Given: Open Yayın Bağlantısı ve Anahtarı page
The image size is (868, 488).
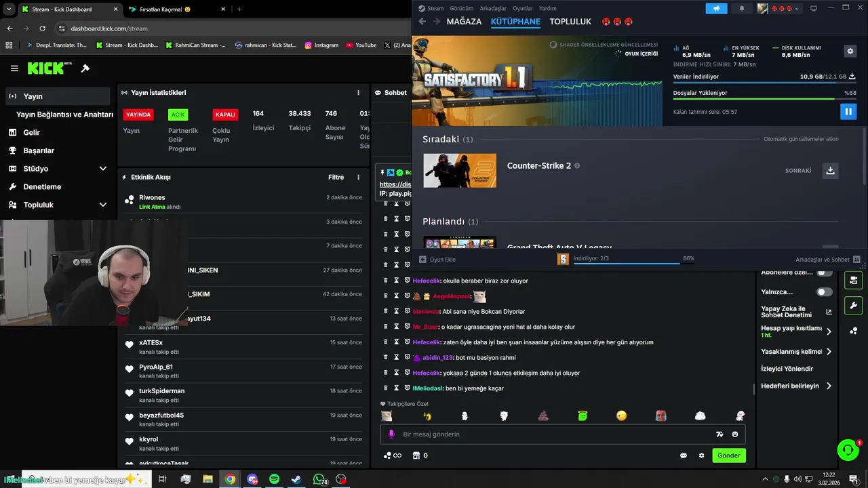Looking at the screenshot, I should click(64, 115).
